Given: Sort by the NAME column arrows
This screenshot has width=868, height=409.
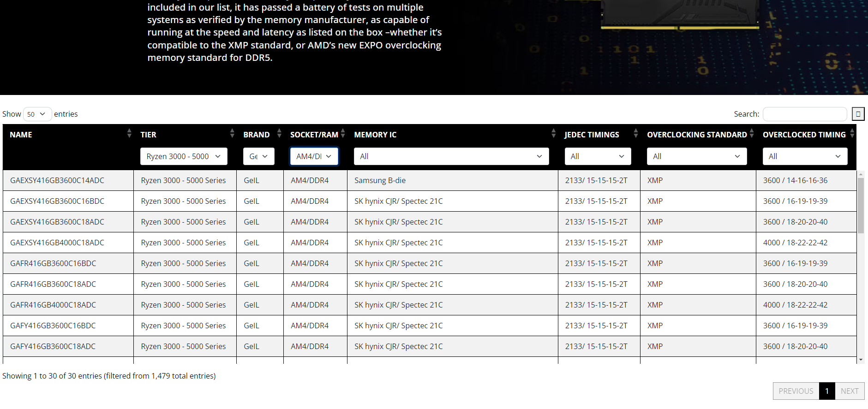Looking at the screenshot, I should click(129, 134).
